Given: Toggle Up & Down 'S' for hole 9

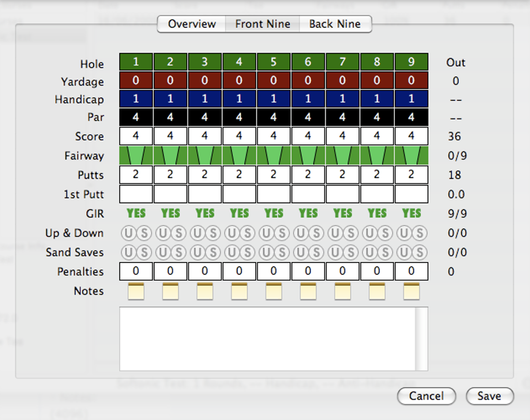Looking at the screenshot, I should [420, 233].
